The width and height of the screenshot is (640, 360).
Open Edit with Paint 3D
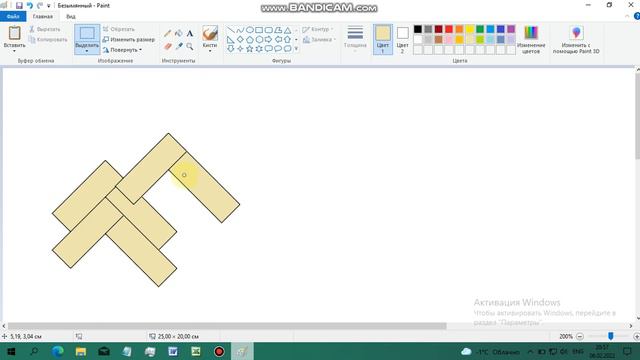(576, 40)
